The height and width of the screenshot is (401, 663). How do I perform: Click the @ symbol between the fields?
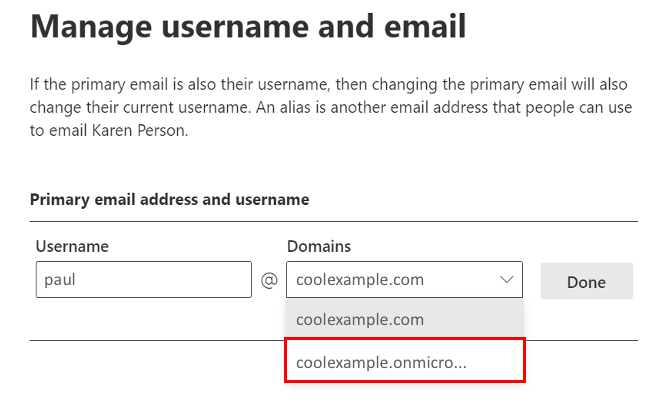pos(269,281)
